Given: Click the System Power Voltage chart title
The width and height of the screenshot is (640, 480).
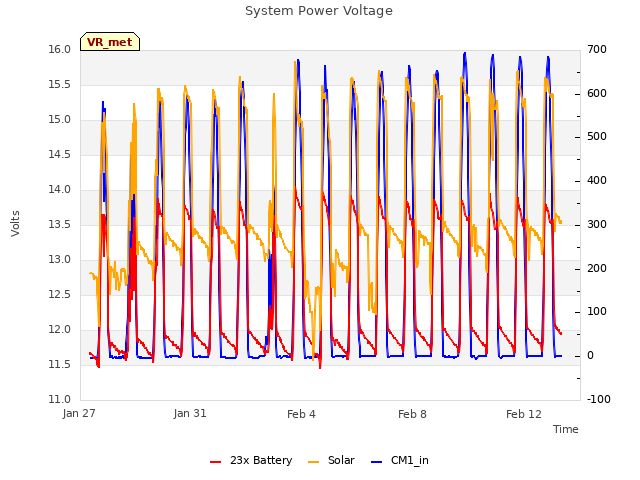Looking at the screenshot, I should click(319, 11).
